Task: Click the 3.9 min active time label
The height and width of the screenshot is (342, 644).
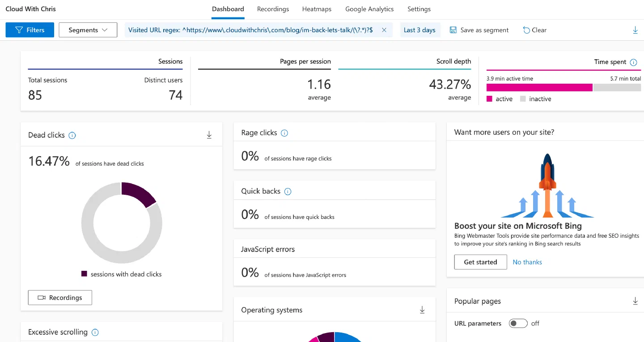Action: pos(510,78)
